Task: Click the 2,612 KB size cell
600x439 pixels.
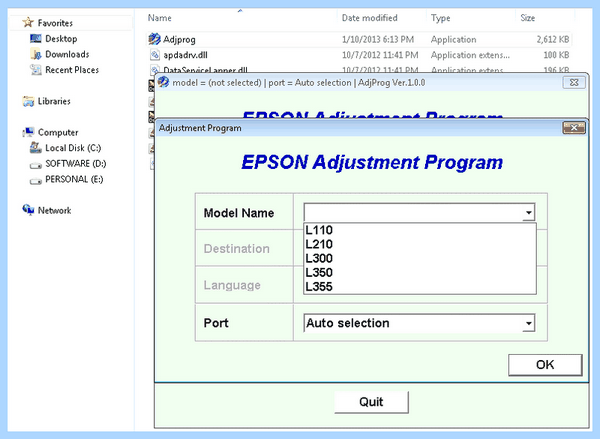Action: tap(553, 39)
